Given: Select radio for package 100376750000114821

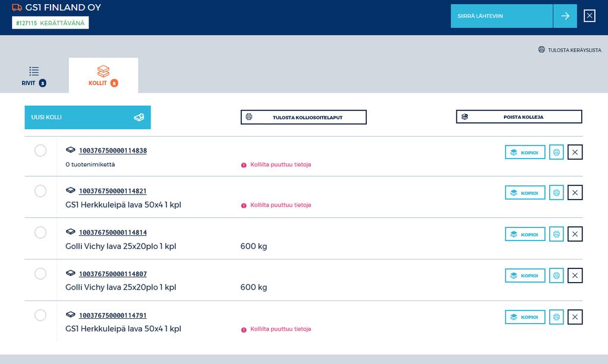Looking at the screenshot, I should click(x=40, y=191).
